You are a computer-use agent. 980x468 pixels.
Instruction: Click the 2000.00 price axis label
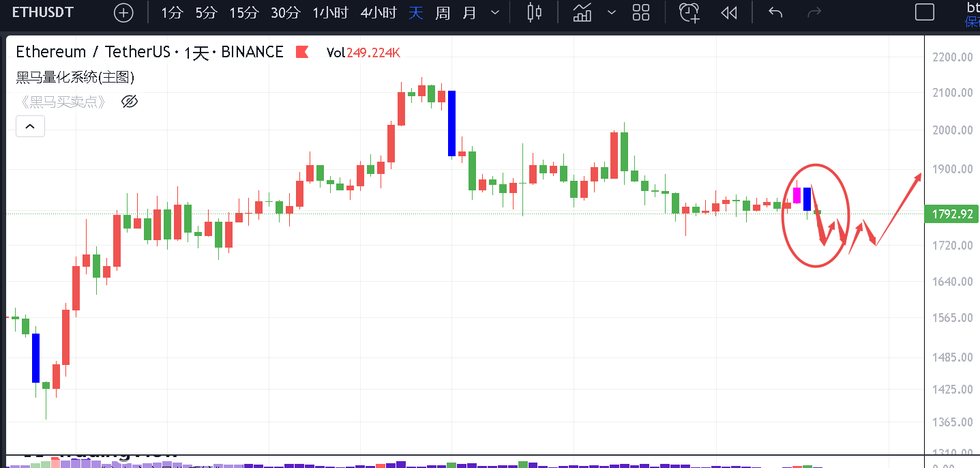[952, 130]
